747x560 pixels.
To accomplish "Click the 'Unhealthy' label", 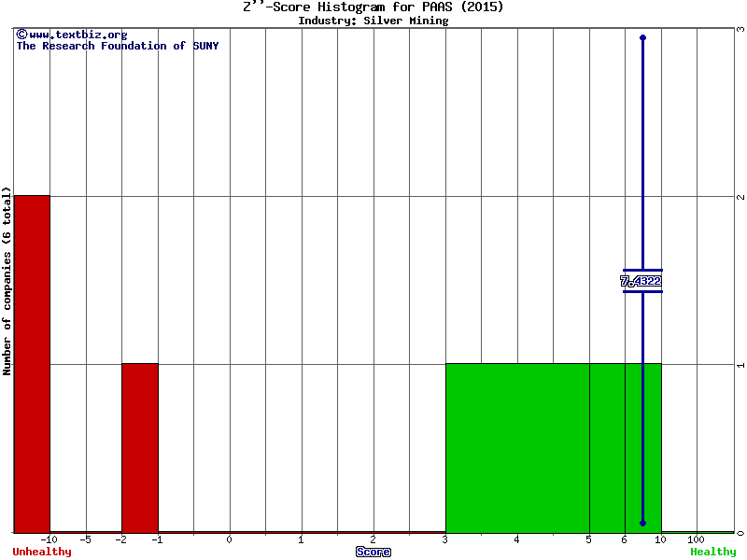I will point(42,552).
